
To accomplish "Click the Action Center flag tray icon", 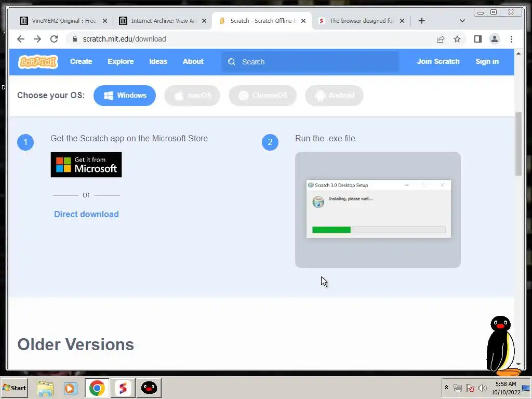I will tap(470, 388).
